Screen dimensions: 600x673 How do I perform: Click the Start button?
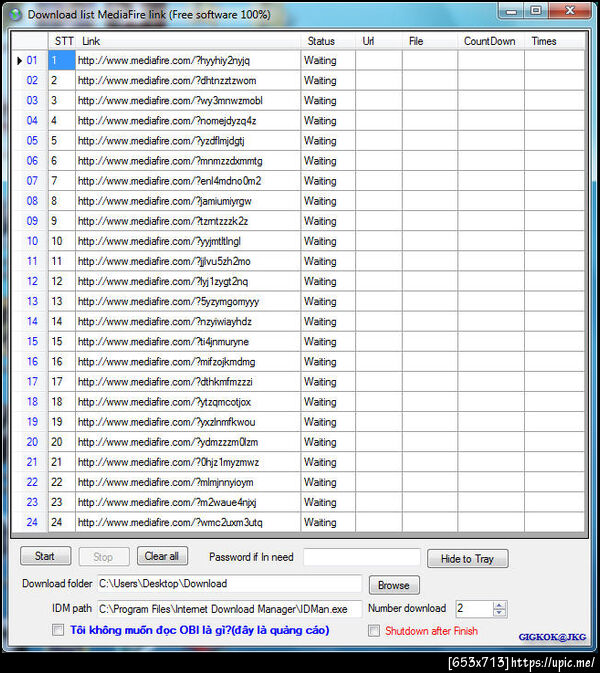click(45, 556)
